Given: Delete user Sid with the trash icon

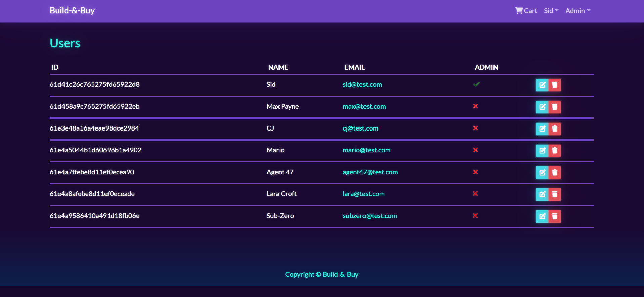Looking at the screenshot, I should [x=555, y=85].
